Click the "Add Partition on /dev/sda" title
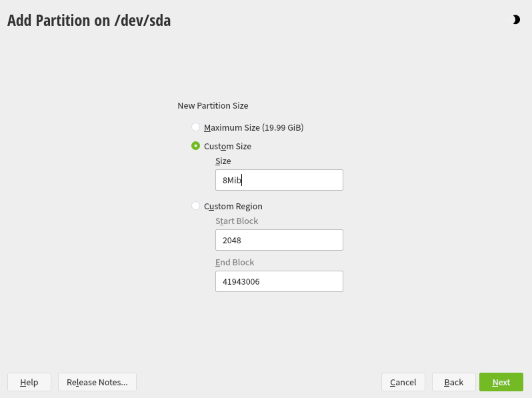The height and width of the screenshot is (398, 532). pyautogui.click(x=89, y=21)
